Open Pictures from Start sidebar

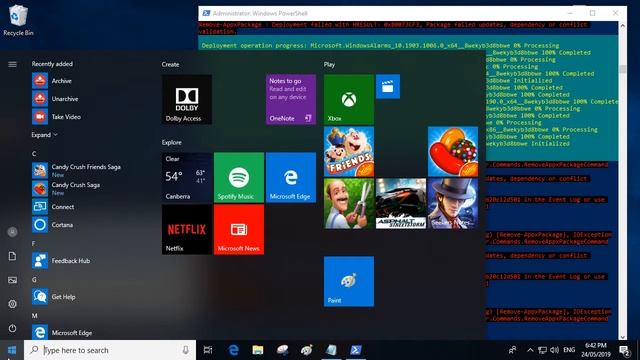[12, 280]
